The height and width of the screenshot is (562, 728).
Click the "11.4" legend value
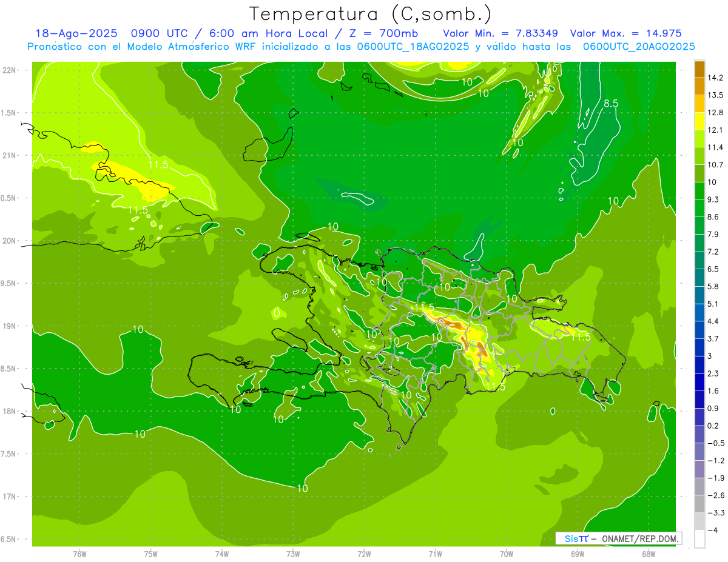[x=715, y=147]
